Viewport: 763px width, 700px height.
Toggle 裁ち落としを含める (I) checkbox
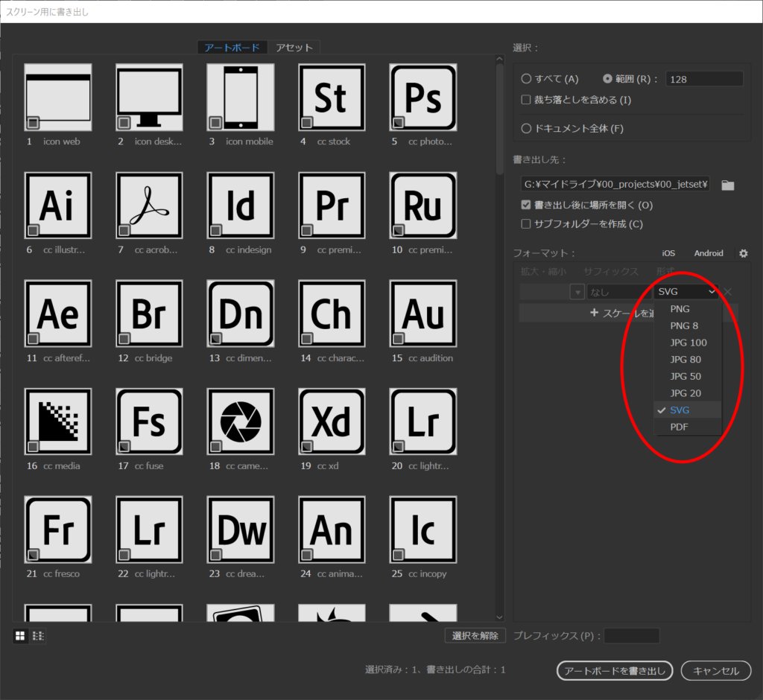pyautogui.click(x=525, y=100)
